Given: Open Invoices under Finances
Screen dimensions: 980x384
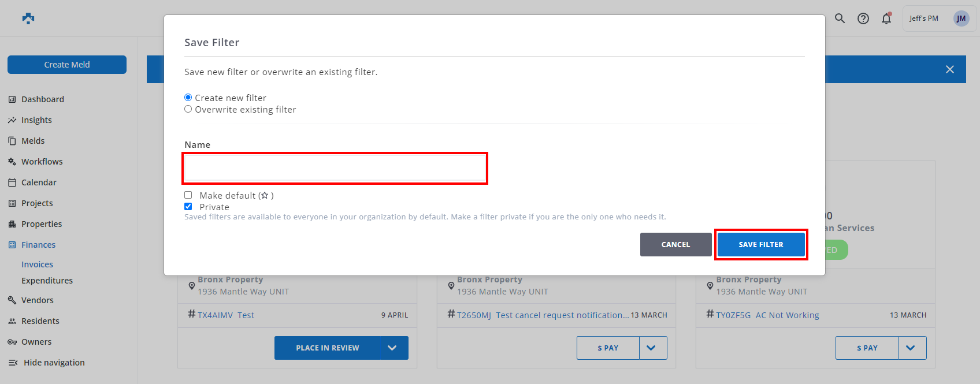Looking at the screenshot, I should pos(37,264).
